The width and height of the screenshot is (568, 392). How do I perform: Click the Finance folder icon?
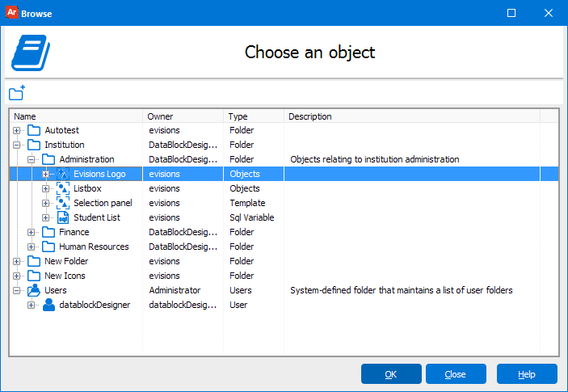[x=48, y=232]
